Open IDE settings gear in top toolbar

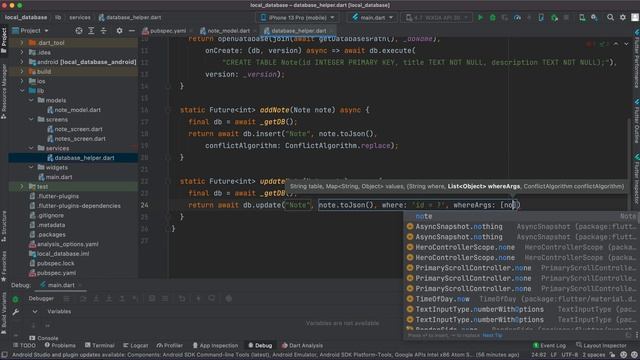point(622,18)
